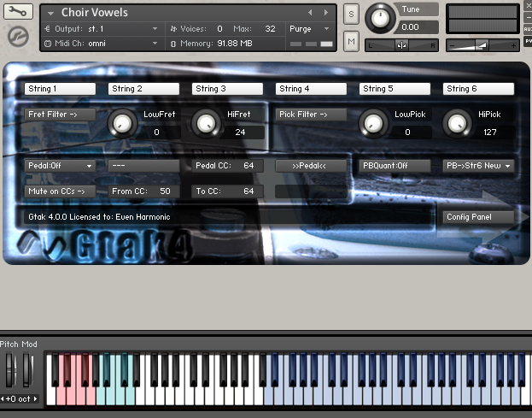Image resolution: width=532 pixels, height=418 pixels.
Task: Select the String 3 tab
Action: pyautogui.click(x=227, y=89)
